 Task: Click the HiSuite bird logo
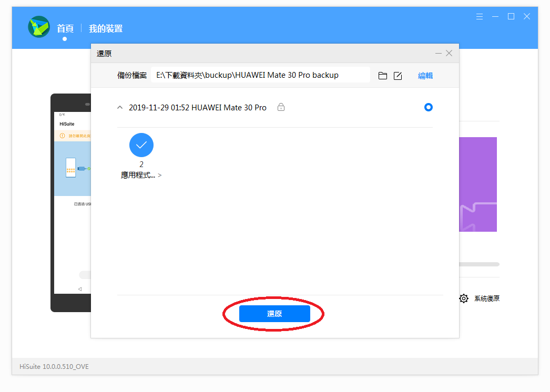[39, 27]
